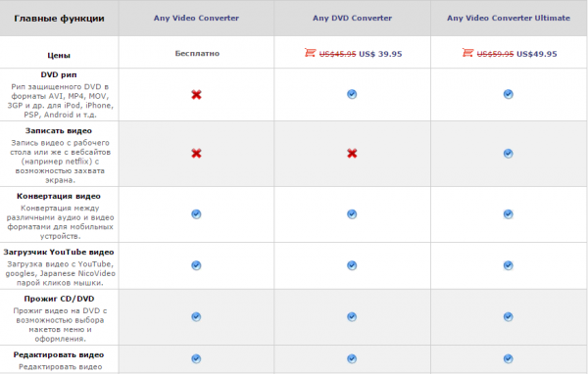Click the DVD рип check mark under Any DVD Converter

coord(352,94)
